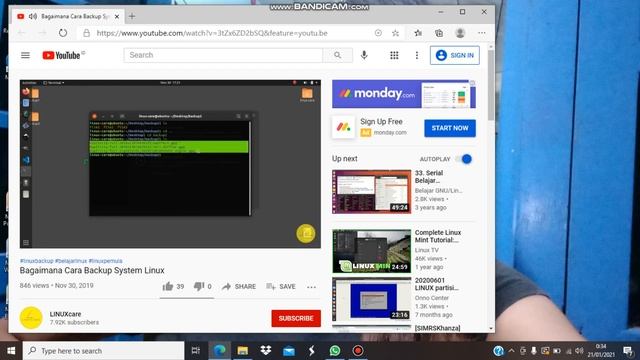Open YouTube settings three-dot menu
This screenshot has width=640, height=360.
pyautogui.click(x=417, y=55)
